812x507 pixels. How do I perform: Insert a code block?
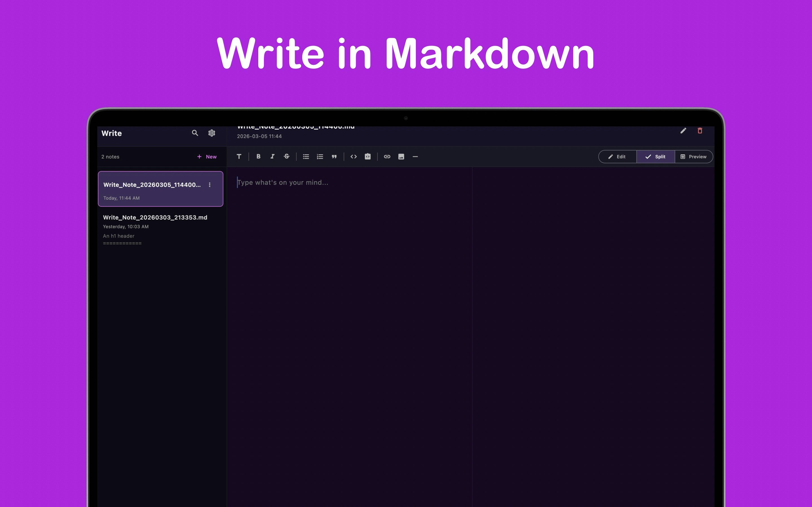(367, 157)
